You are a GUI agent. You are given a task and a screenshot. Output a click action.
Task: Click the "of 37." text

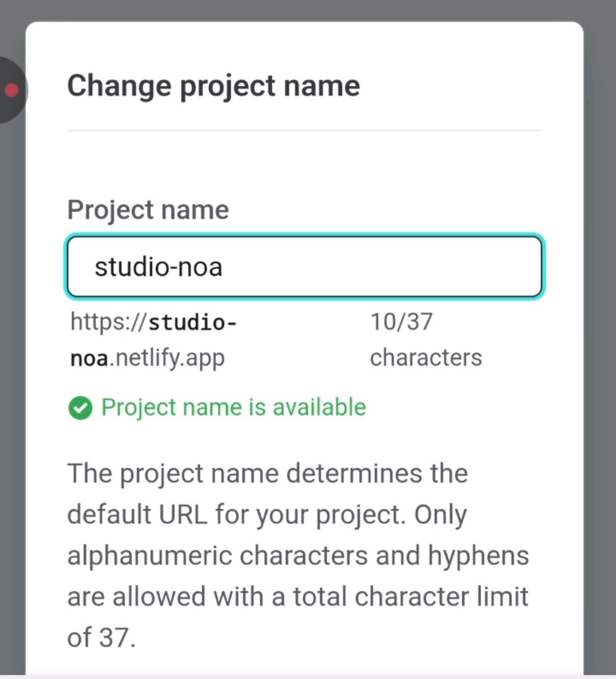click(x=102, y=637)
